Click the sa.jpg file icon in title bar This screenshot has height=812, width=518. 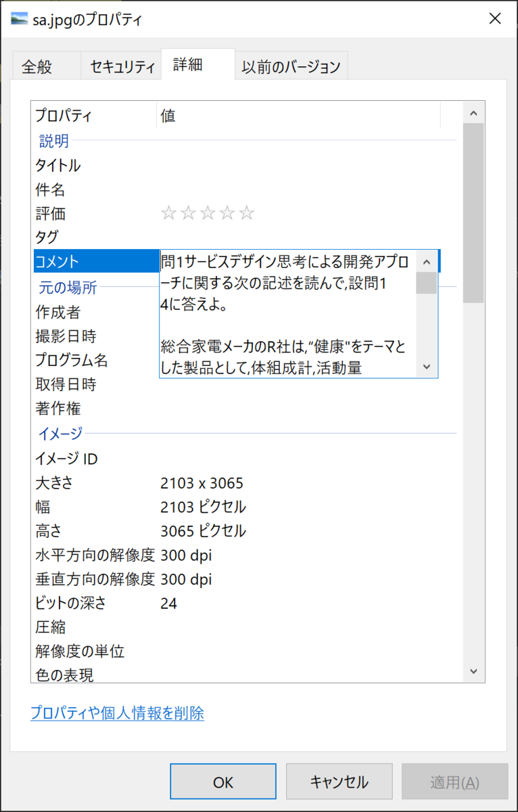[20, 20]
